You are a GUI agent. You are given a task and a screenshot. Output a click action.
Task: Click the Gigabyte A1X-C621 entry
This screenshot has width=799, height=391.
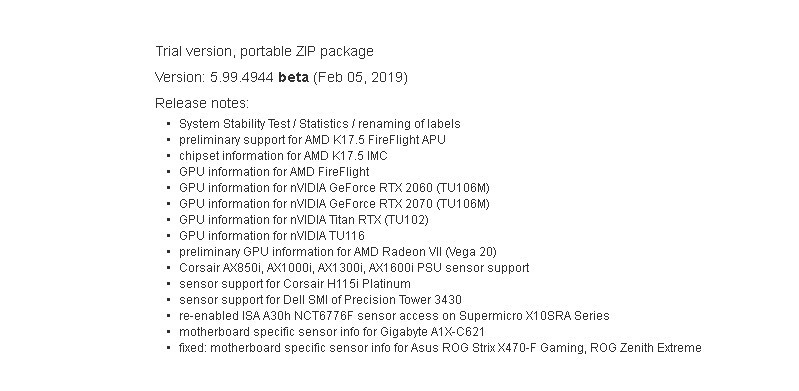332,332
